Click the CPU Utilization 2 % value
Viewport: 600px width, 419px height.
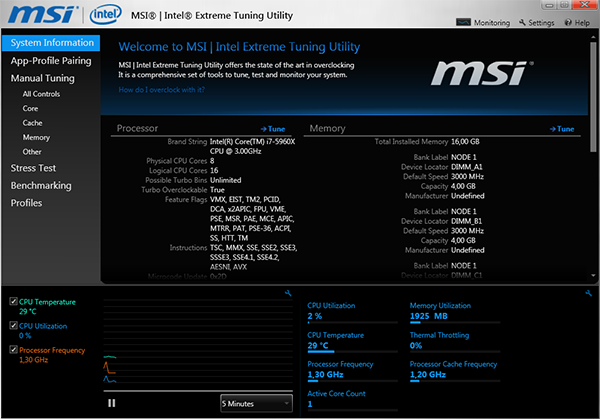click(315, 316)
